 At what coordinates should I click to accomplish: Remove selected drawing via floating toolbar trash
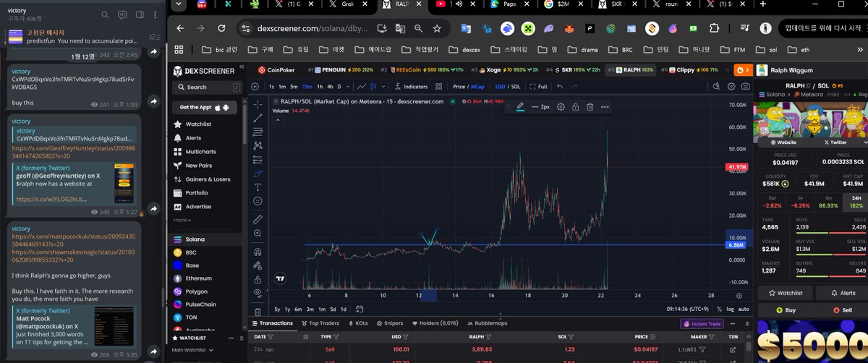[590, 106]
